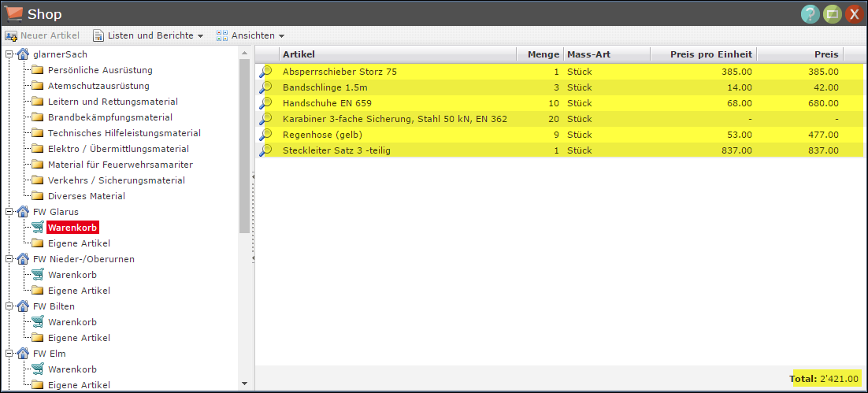Click folder icon beside Atemschutzausrüstung

click(x=37, y=86)
